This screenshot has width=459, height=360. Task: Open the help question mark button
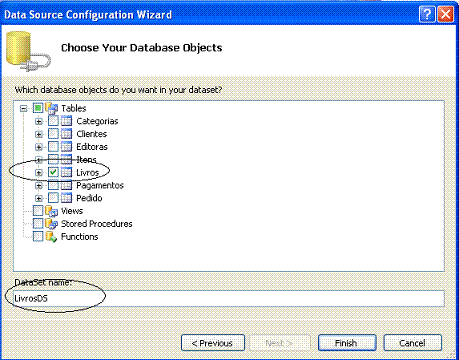click(427, 14)
